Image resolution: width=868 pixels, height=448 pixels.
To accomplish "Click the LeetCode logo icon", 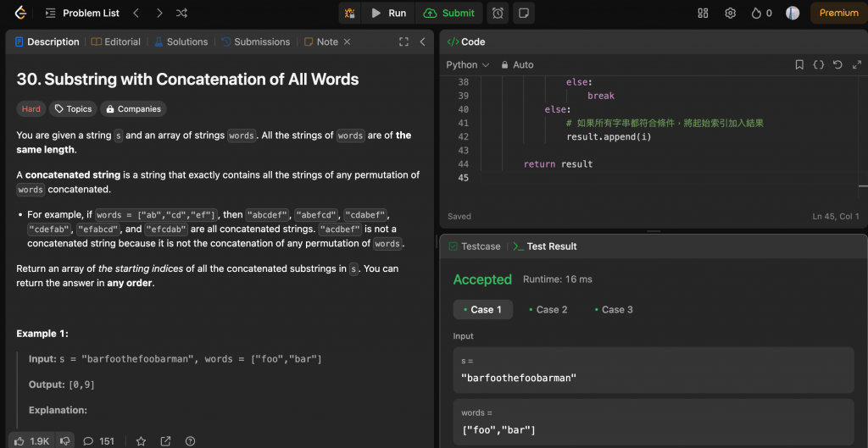I will pyautogui.click(x=20, y=13).
